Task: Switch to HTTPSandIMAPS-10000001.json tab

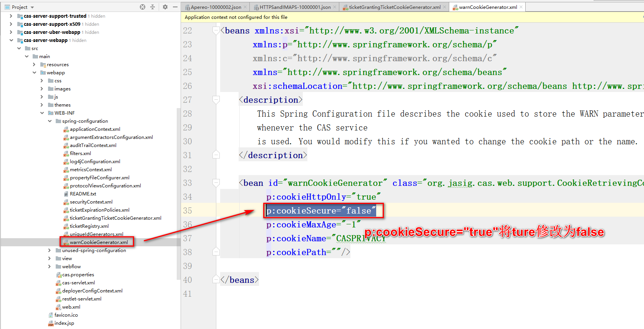Action: click(295, 7)
